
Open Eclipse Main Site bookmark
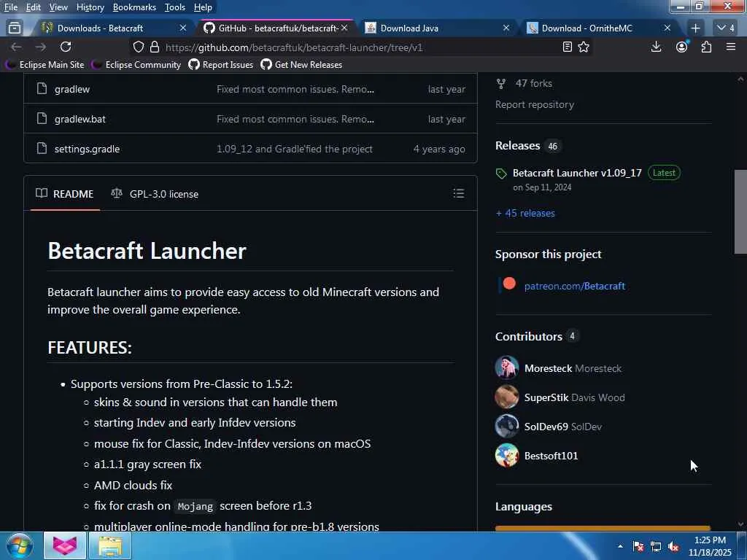44,65
